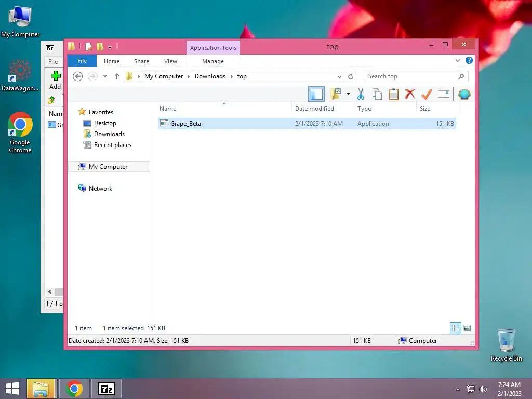Select Favorites in navigation pane
Screen dimensions: 532x399
[101, 112]
